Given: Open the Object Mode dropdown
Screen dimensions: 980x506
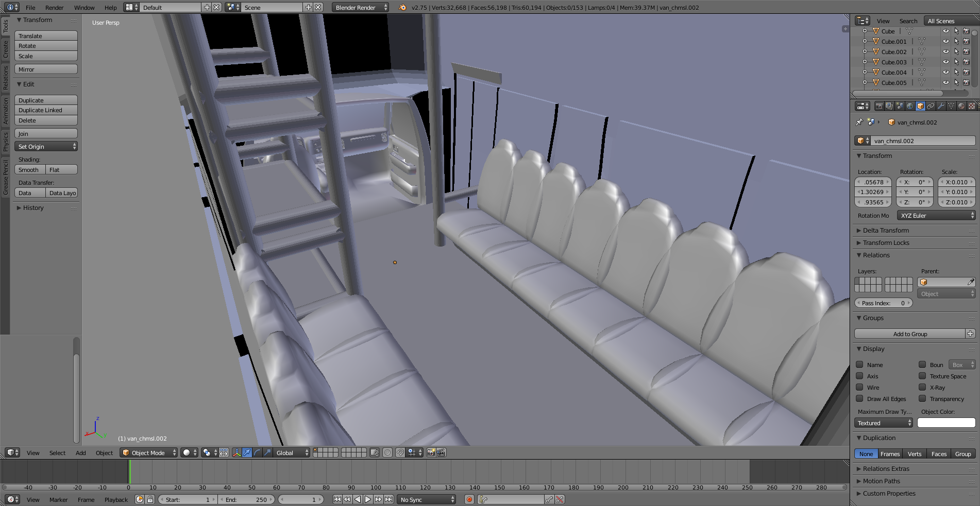Looking at the screenshot, I should [x=149, y=452].
